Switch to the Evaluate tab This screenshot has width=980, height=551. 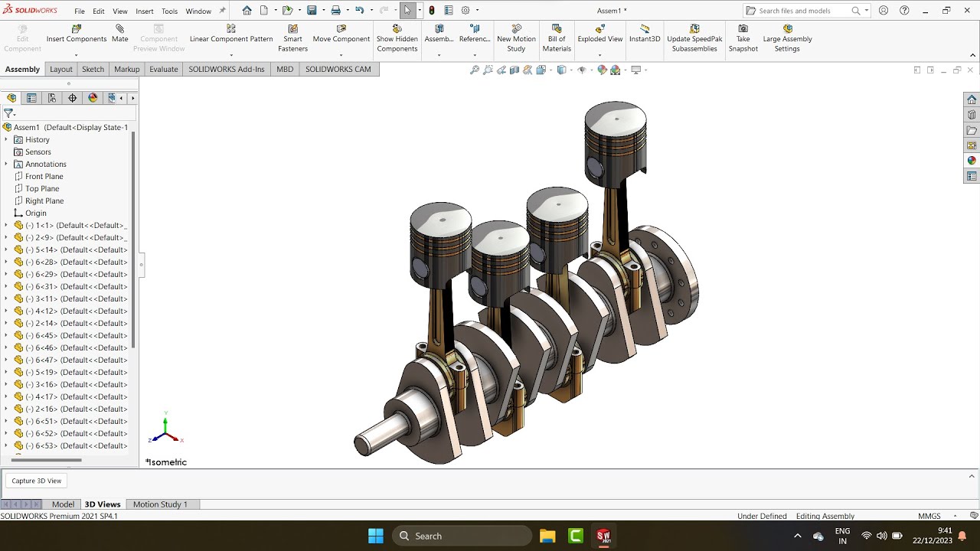point(163,69)
